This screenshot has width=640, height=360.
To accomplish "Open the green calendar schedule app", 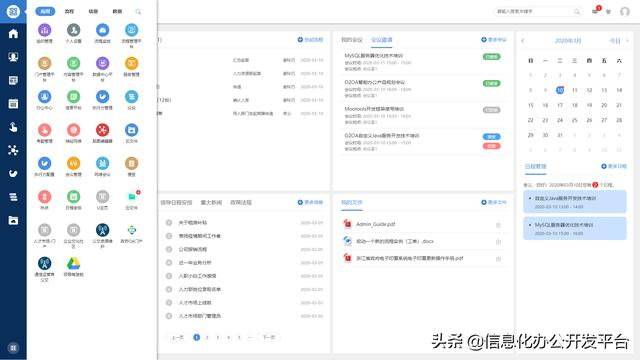I will coord(73,197).
